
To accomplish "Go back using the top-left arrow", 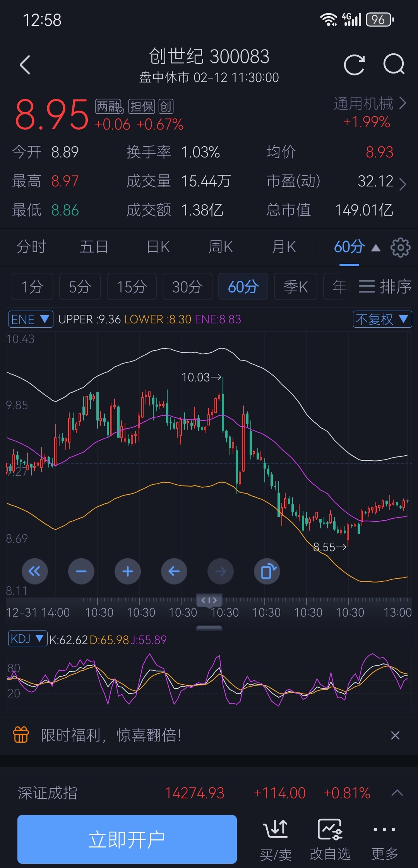I will click(x=25, y=65).
